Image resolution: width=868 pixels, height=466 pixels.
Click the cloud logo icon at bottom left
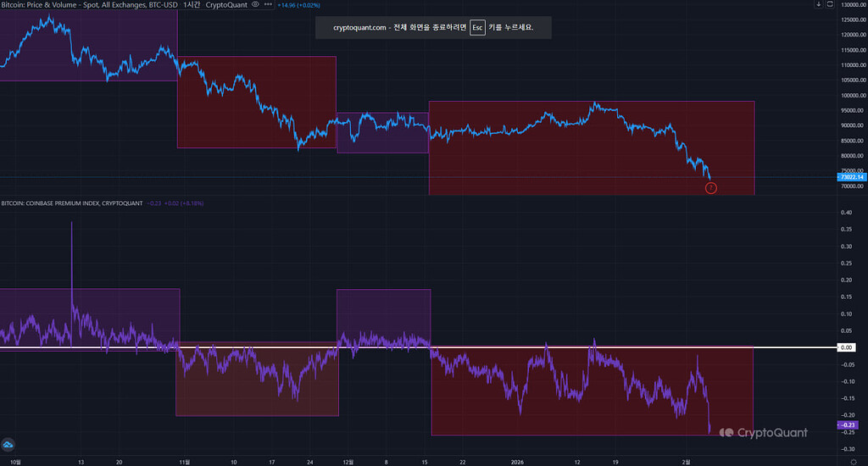click(8, 443)
